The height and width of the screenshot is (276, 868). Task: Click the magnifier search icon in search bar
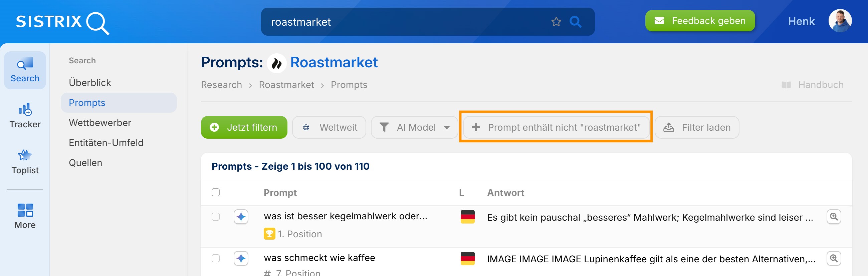[575, 22]
